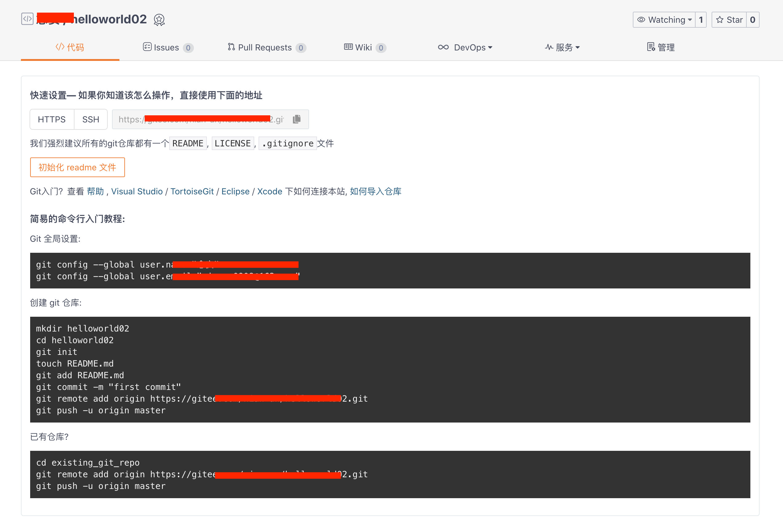Click the Issues tab icon

[147, 47]
